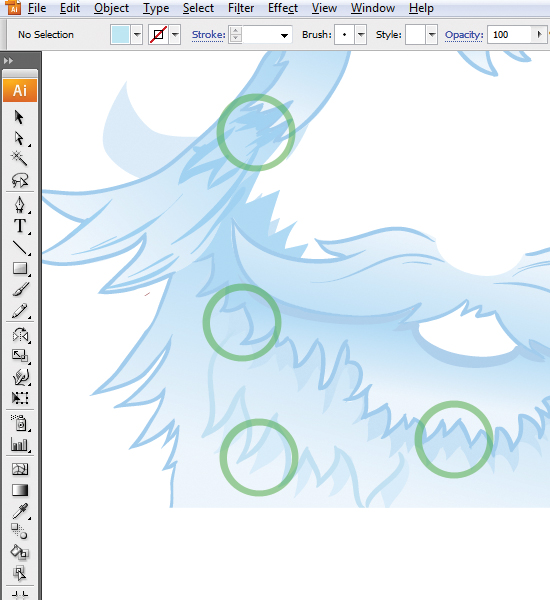Open the Help menu
Image resolution: width=550 pixels, height=600 pixels.
click(x=421, y=8)
